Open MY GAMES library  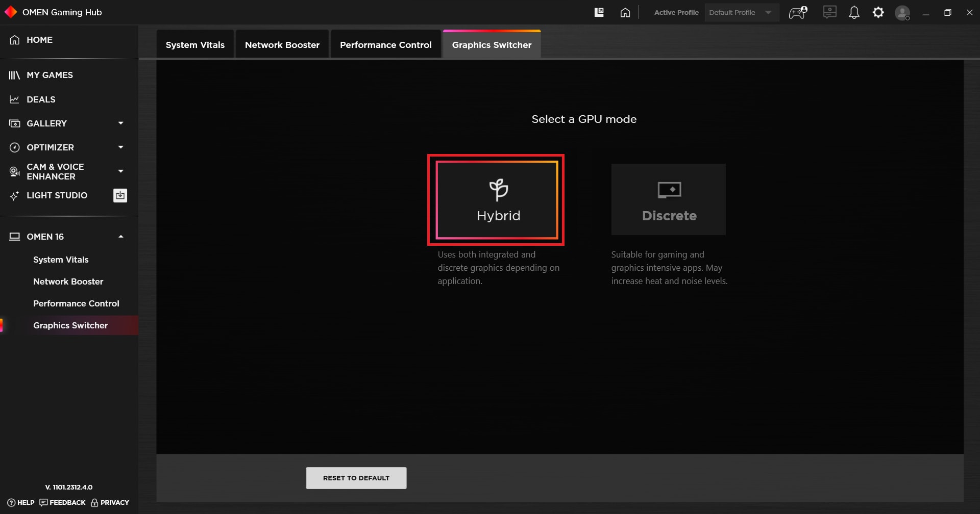(x=50, y=75)
